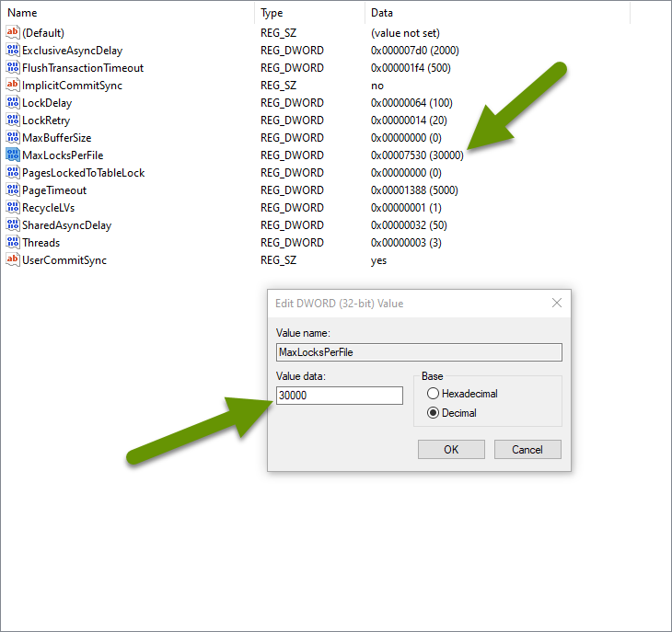
Task: Cancel the Edit DWORD dialog
Action: pyautogui.click(x=527, y=450)
